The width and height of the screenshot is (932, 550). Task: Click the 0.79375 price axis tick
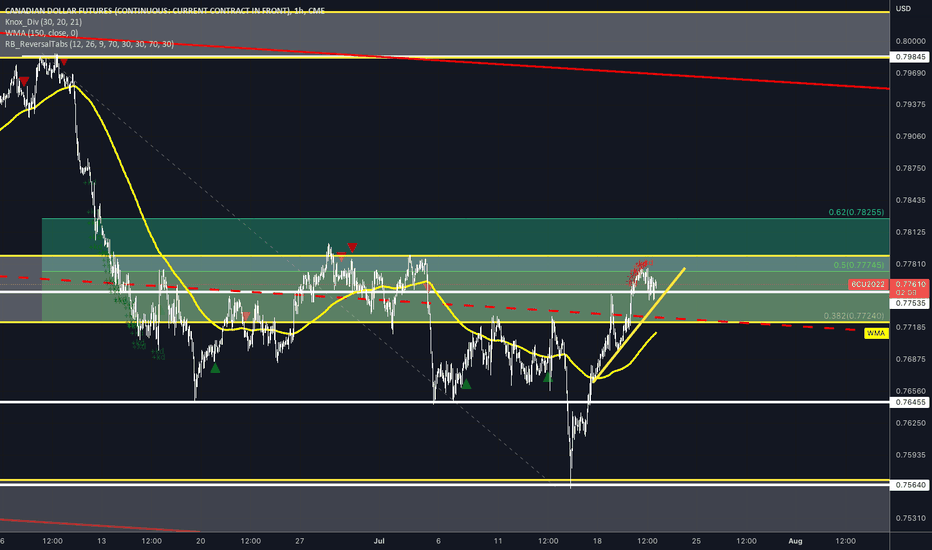[x=911, y=104]
